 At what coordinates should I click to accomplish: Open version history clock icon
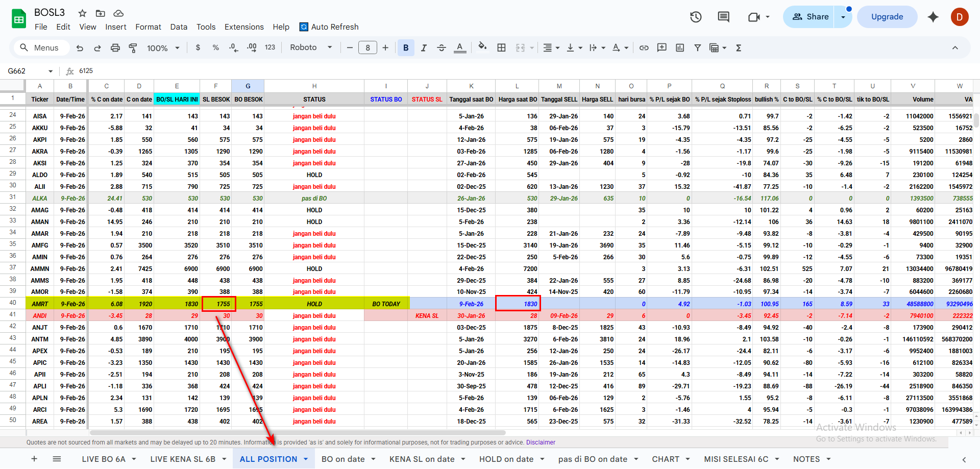696,17
